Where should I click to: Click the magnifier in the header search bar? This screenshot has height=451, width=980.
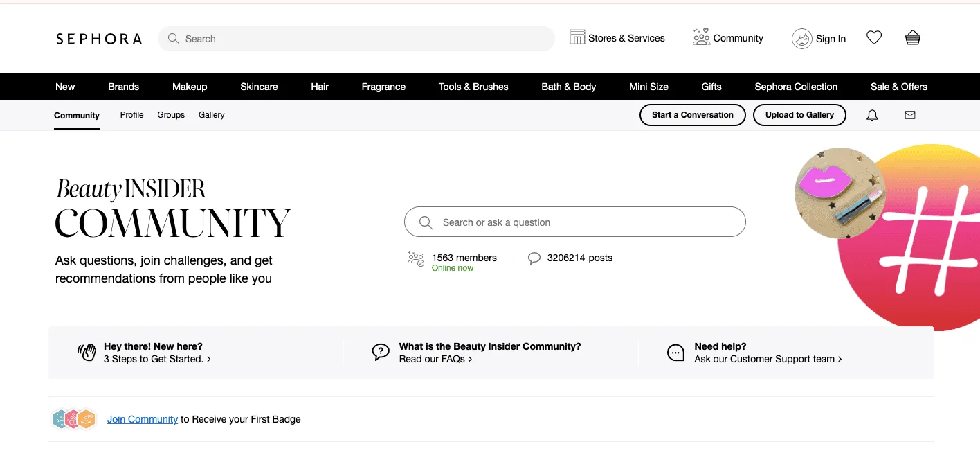coord(173,39)
